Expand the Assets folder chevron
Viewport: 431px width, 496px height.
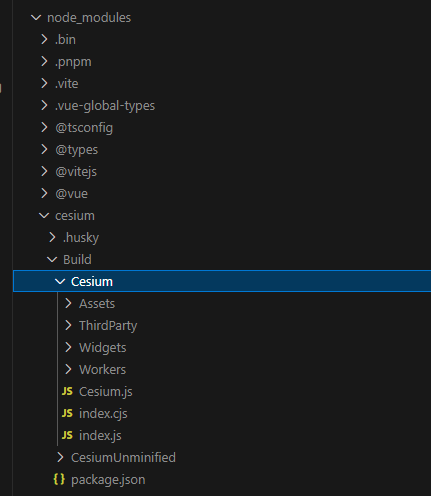pos(68,303)
